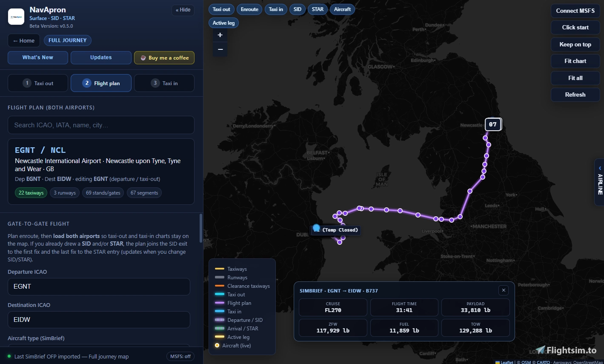The width and height of the screenshot is (604, 364).
Task: Click the Departure / SID legend entry
Action: click(x=239, y=320)
